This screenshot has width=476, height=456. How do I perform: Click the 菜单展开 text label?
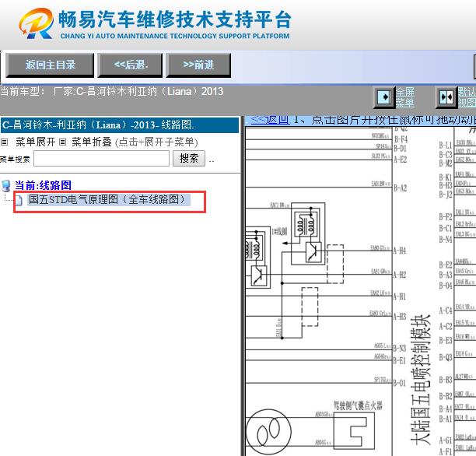click(36, 142)
